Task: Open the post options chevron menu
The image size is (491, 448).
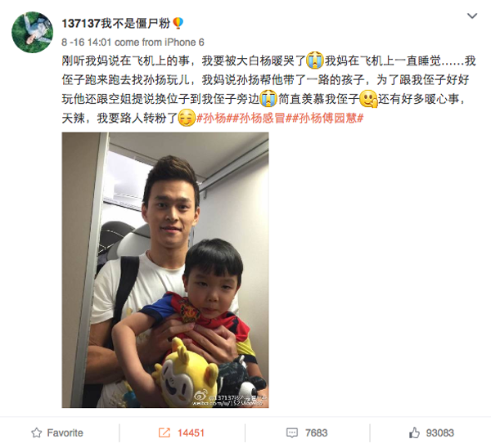Action: (x=472, y=16)
